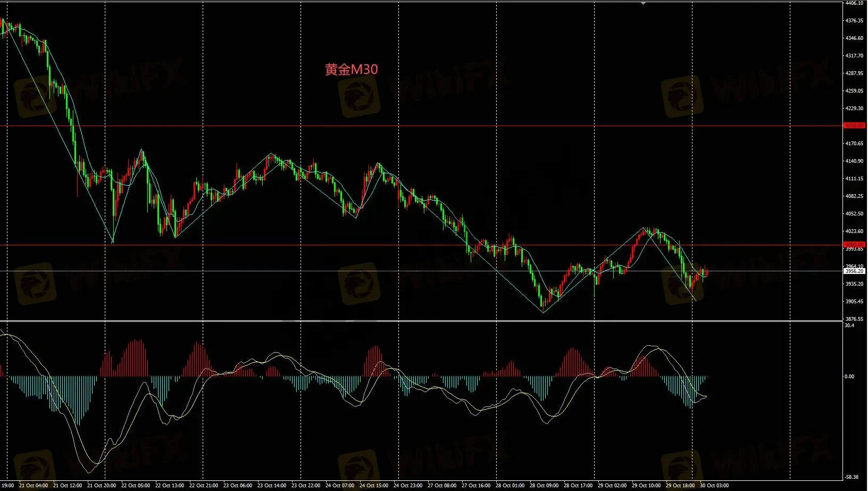Click price scale value 4082.25
This screenshot has width=868, height=491.
[x=854, y=196]
